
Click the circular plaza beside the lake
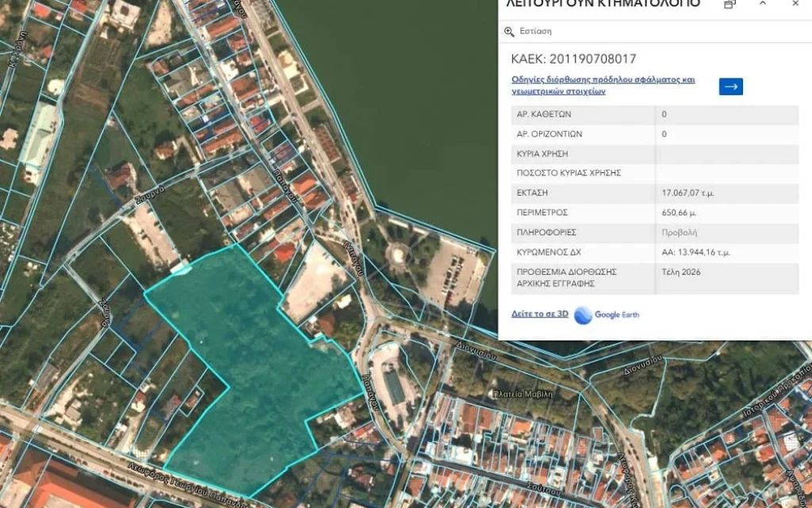click(x=394, y=256)
